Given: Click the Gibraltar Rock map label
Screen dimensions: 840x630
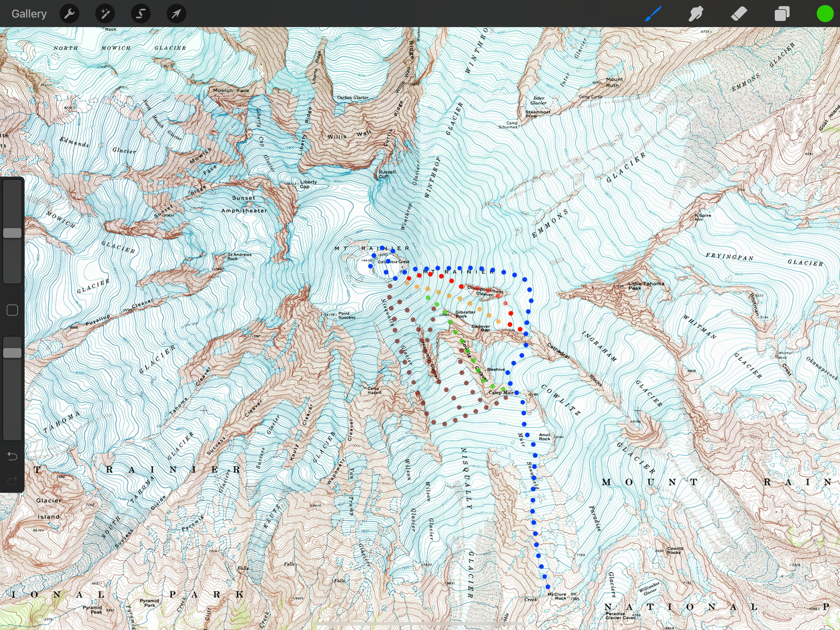Looking at the screenshot, I should (x=465, y=314).
